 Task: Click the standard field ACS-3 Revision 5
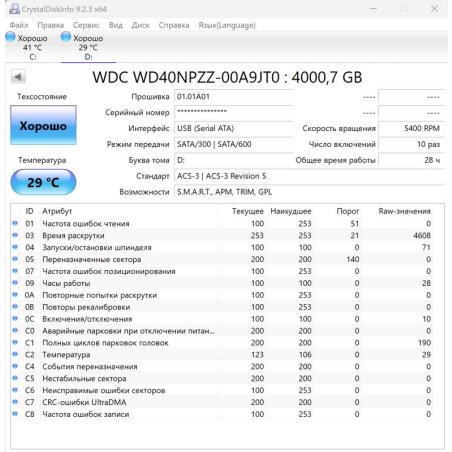tap(309, 176)
